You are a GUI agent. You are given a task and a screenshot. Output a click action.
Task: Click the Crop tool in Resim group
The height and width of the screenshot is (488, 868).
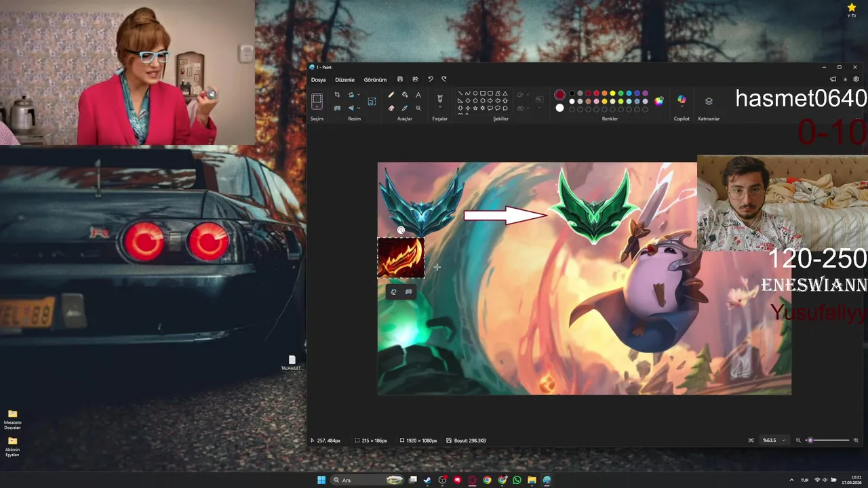(x=337, y=94)
